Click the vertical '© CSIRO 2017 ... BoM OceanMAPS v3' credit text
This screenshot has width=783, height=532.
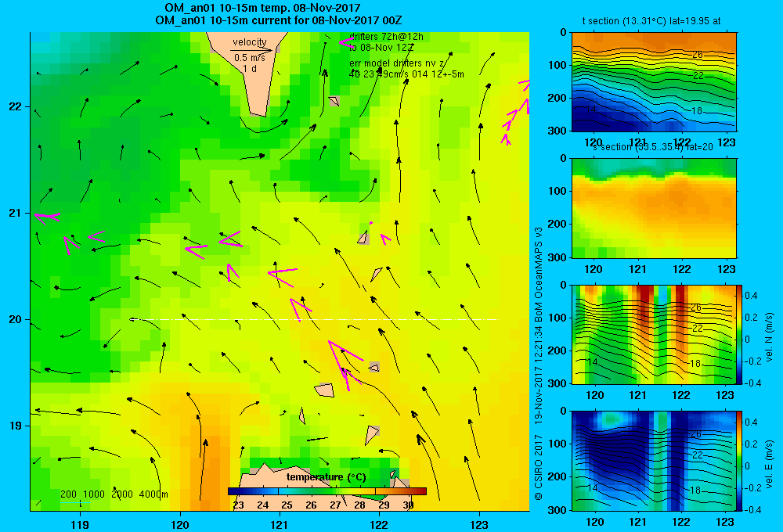(x=539, y=363)
